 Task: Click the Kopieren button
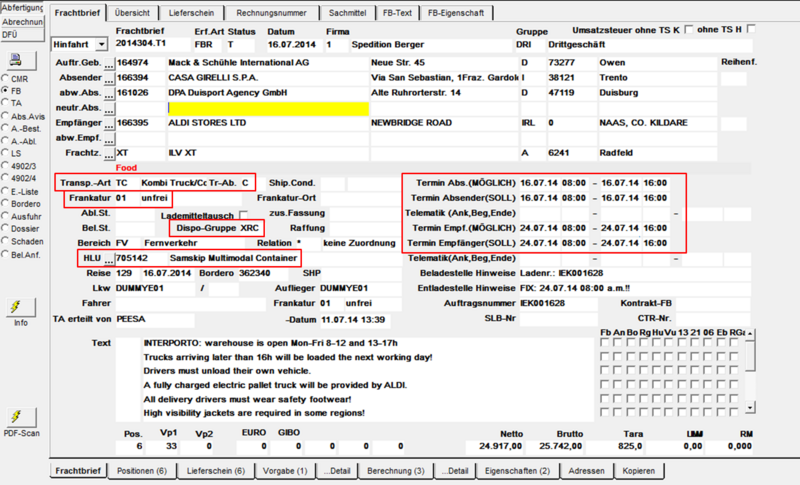638,471
